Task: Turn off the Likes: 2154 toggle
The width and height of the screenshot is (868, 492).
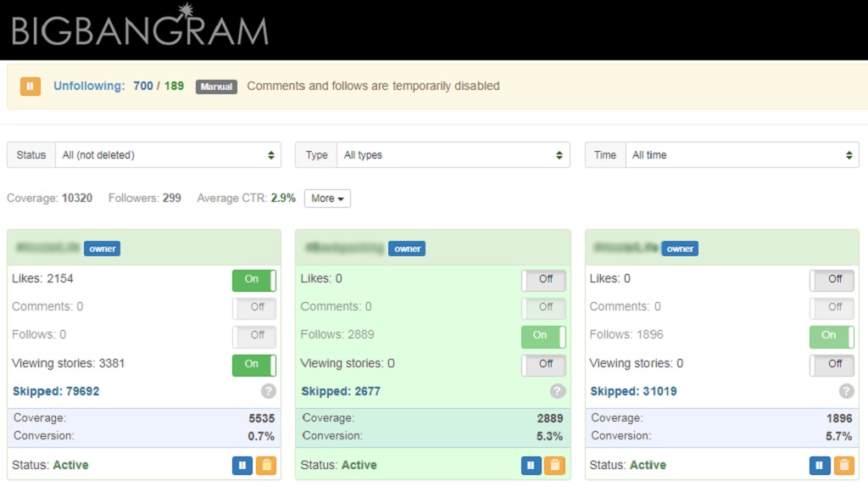Action: point(254,280)
